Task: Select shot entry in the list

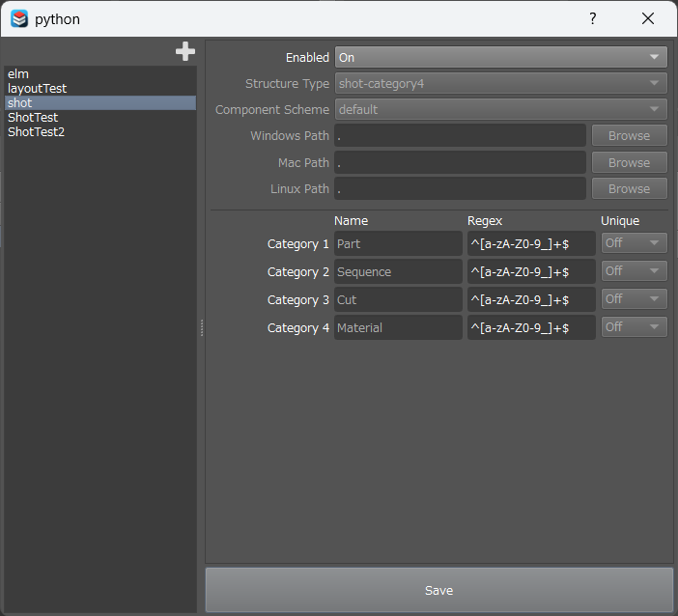Action: [x=99, y=103]
